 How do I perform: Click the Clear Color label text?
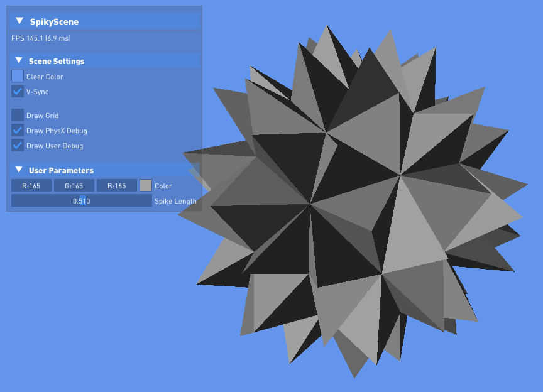(x=45, y=77)
